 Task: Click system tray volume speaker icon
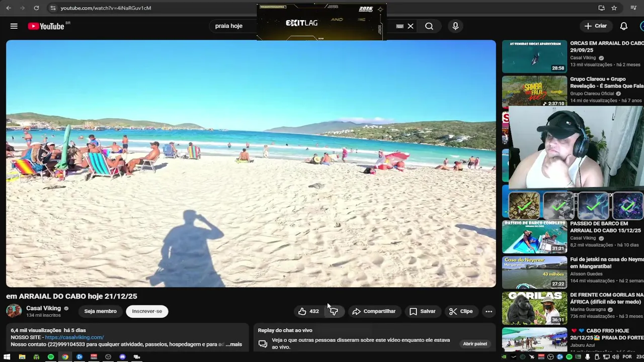(615, 357)
